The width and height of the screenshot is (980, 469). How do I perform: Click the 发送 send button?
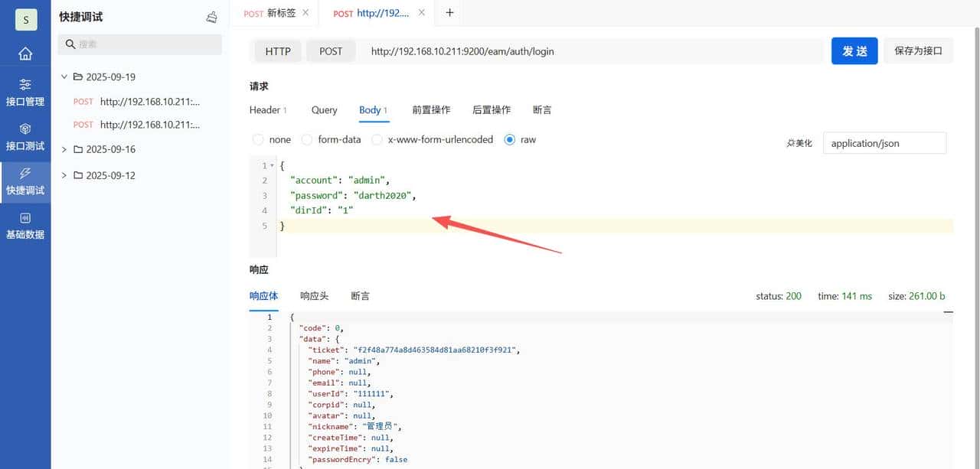[854, 51]
